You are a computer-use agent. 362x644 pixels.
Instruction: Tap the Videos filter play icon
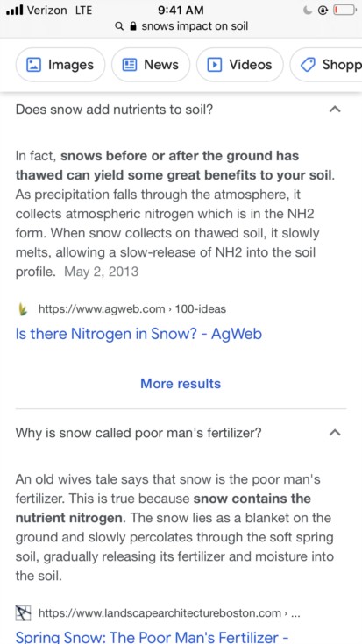215,65
